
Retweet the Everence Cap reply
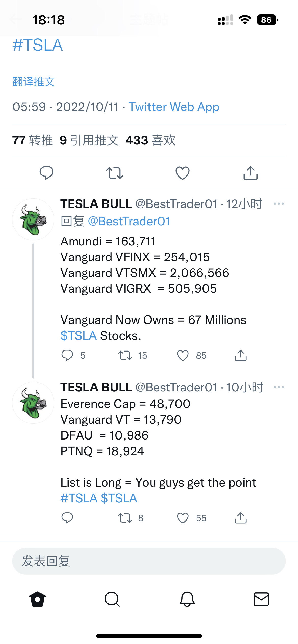click(125, 518)
